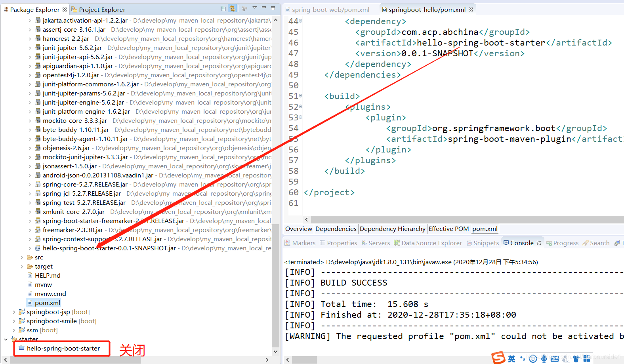Click the Collapse All icon in Package Explorer

223,8
